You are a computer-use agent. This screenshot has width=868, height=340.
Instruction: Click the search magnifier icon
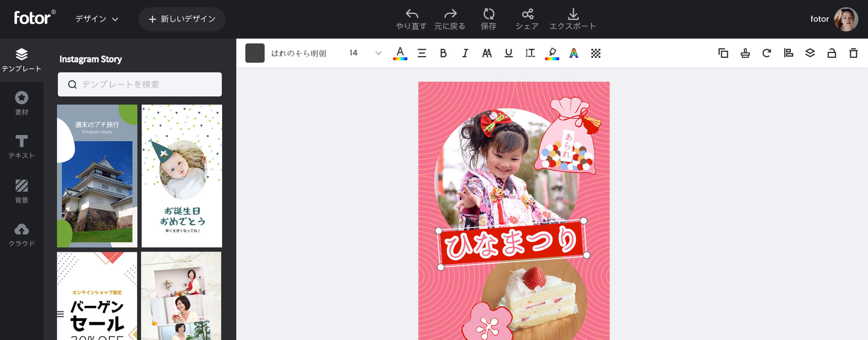[x=72, y=84]
